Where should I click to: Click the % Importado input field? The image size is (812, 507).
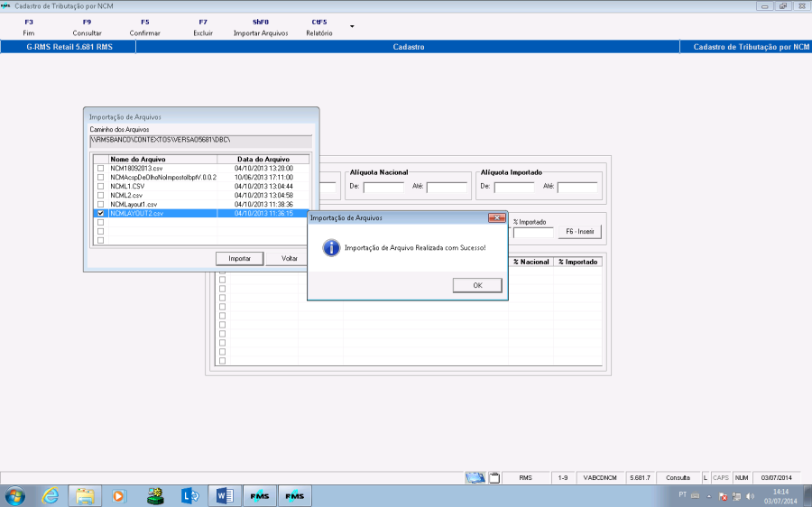(533, 233)
